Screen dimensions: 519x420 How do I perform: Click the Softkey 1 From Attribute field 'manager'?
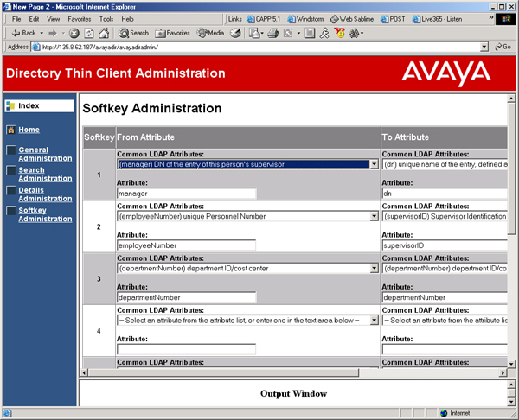tap(186, 194)
